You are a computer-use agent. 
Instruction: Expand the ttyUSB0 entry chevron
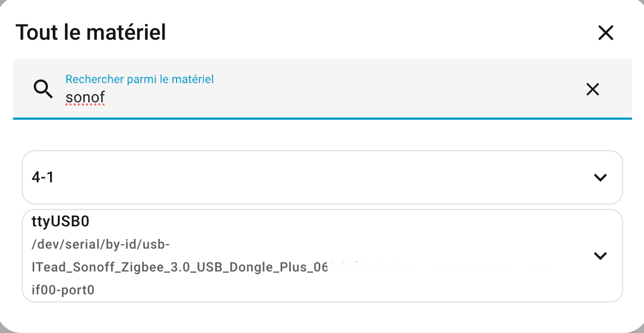click(600, 256)
